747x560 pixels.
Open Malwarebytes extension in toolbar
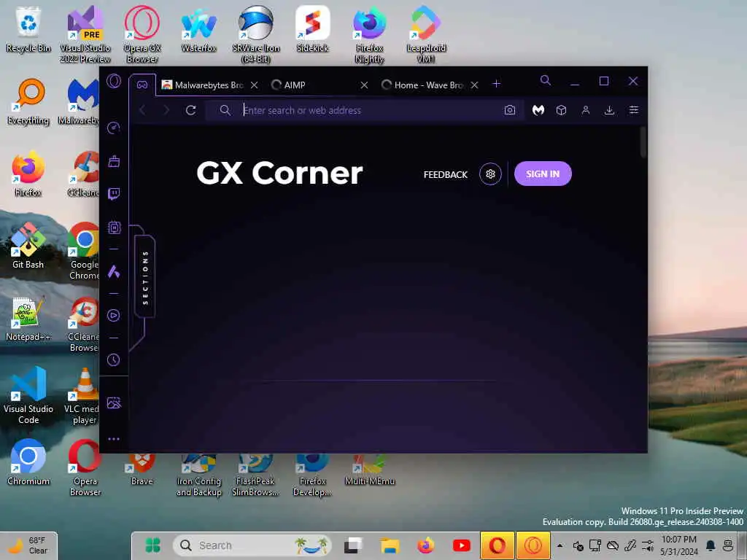tap(538, 111)
